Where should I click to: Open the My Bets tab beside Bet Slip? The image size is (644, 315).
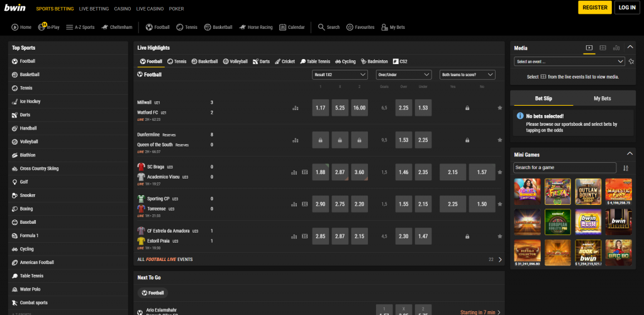tap(602, 99)
